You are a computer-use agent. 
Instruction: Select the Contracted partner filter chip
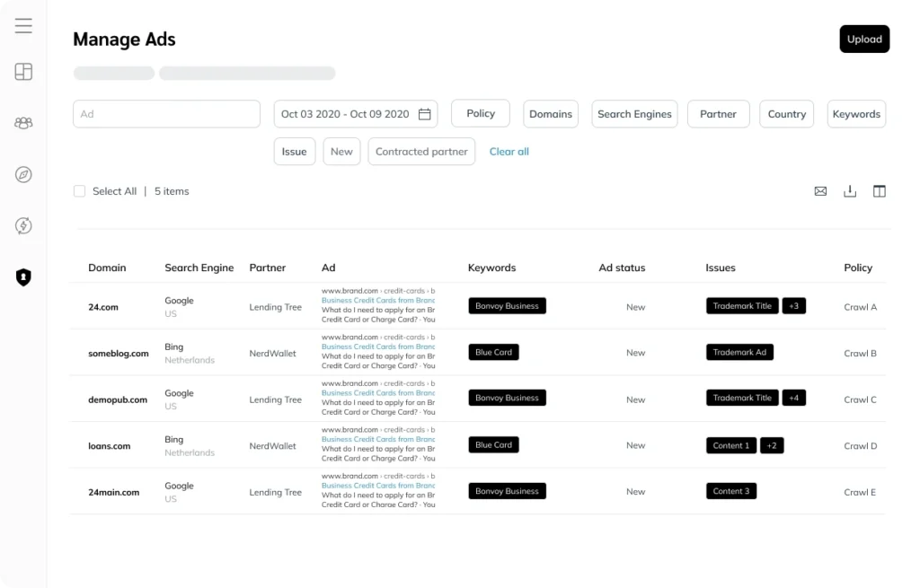(421, 152)
